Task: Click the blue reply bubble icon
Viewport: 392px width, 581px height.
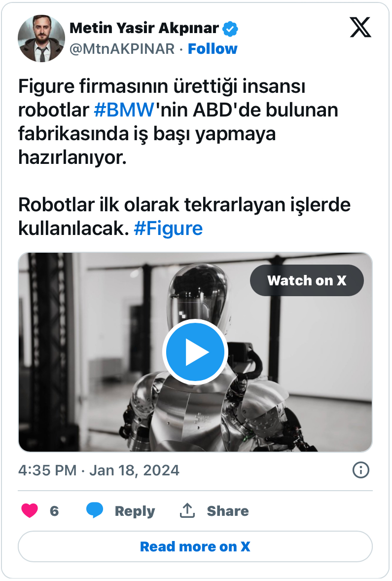Action: pos(95,510)
